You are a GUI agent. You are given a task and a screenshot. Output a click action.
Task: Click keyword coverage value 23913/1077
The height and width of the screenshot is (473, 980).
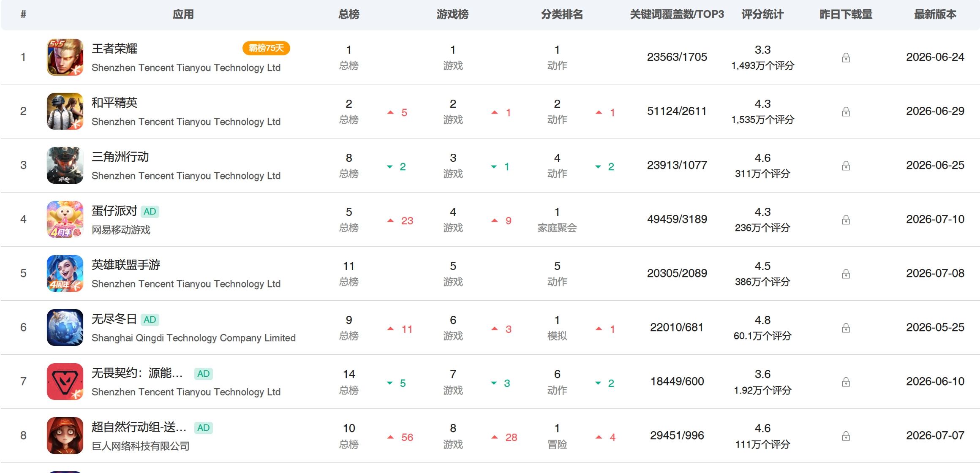pos(677,165)
